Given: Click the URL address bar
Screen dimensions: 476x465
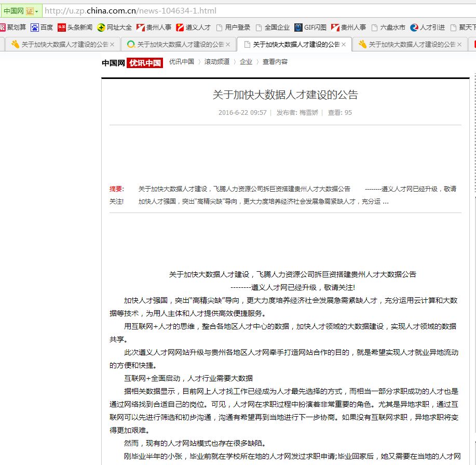Looking at the screenshot, I should 260,11.
